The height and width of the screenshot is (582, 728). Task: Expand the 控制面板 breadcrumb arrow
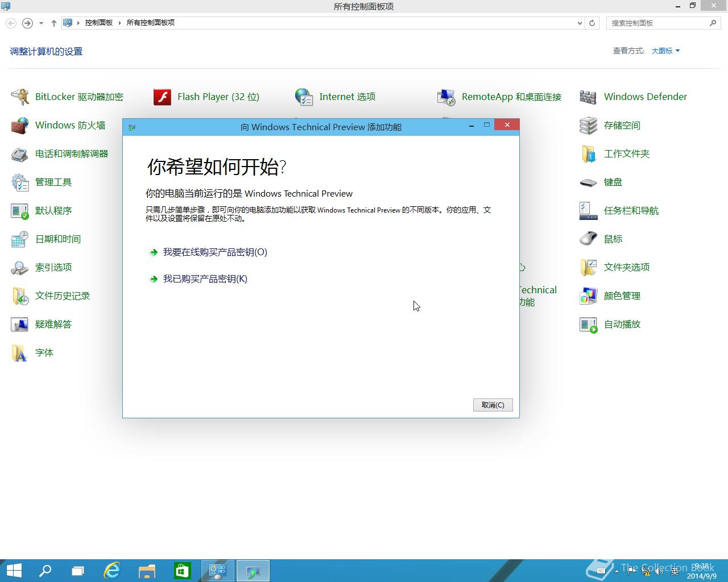(120, 23)
